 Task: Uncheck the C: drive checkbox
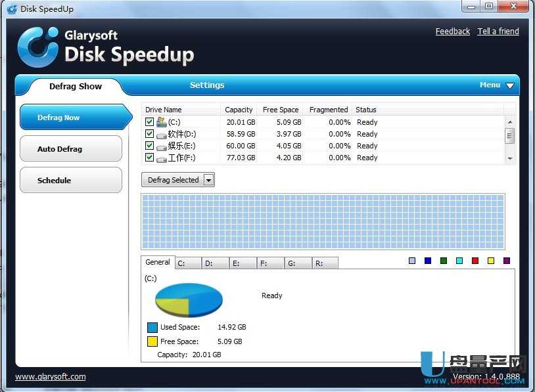click(x=149, y=121)
